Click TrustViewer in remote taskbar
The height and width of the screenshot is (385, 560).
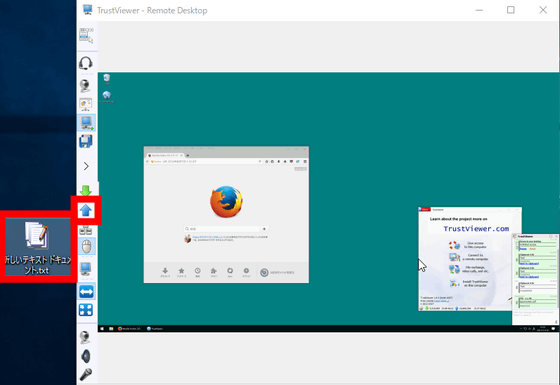[155, 329]
